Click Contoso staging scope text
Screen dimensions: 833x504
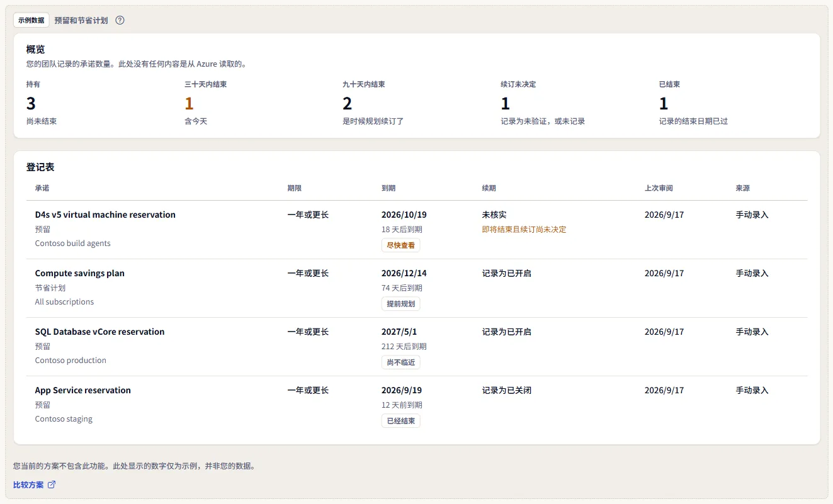[64, 419]
